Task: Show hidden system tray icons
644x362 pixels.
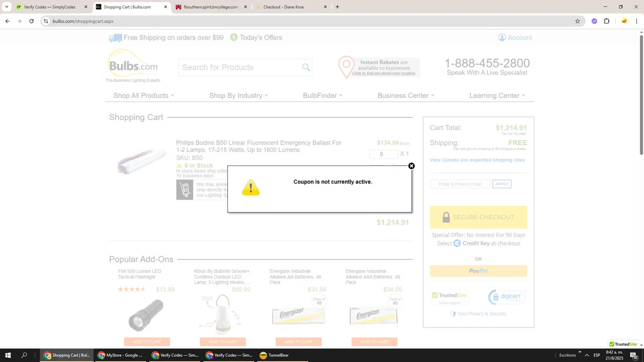Action: 587,355
